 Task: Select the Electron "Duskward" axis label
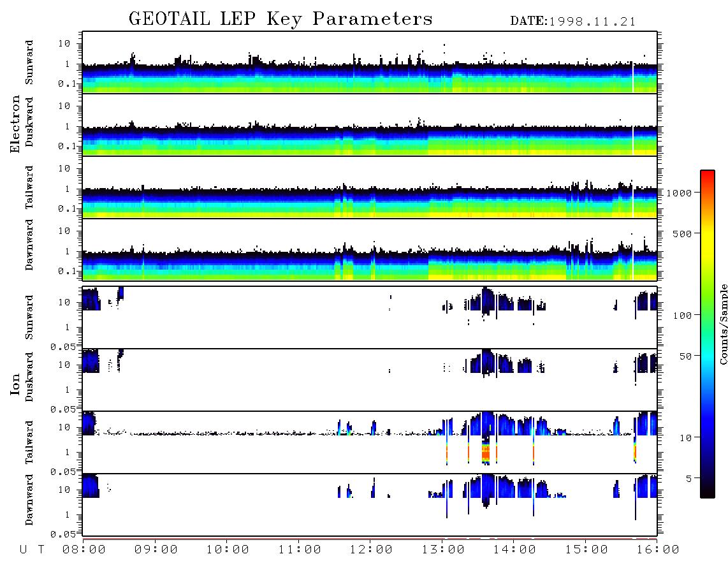29,122
